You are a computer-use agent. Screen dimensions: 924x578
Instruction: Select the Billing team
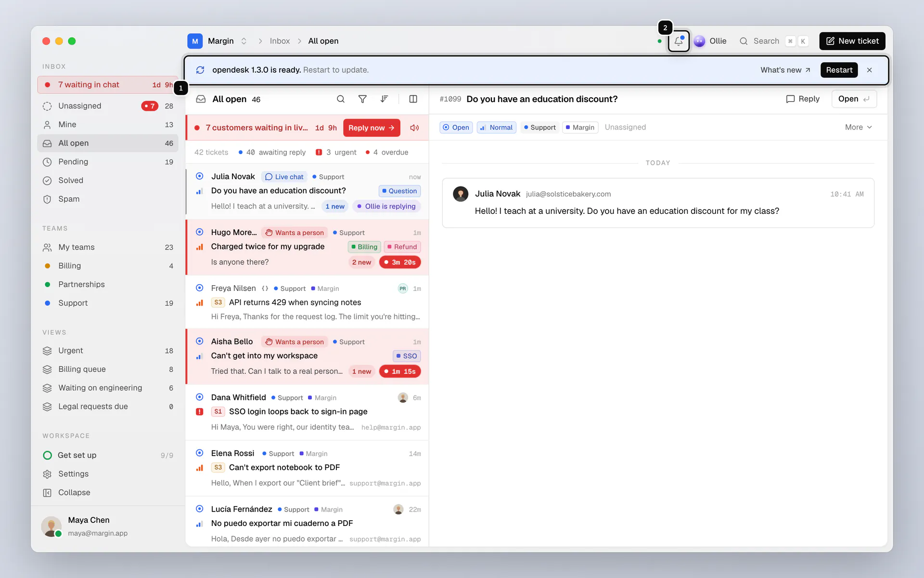[108, 266]
